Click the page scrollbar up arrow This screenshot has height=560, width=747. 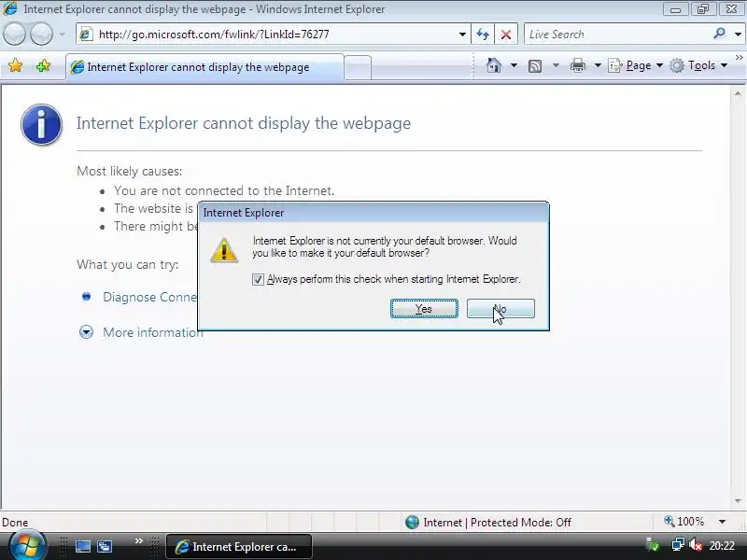click(738, 94)
